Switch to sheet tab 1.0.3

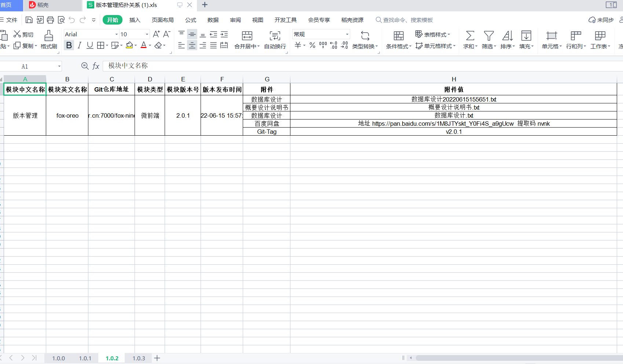139,358
